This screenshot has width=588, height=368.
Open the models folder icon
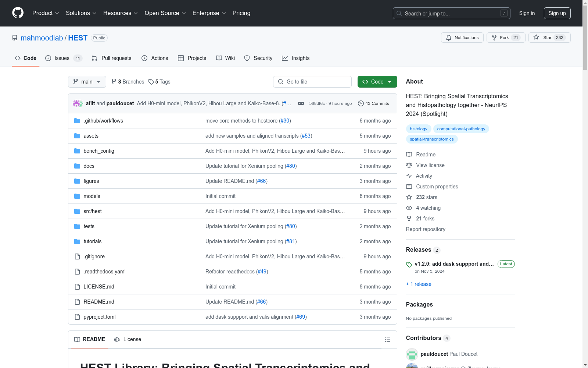tap(77, 196)
